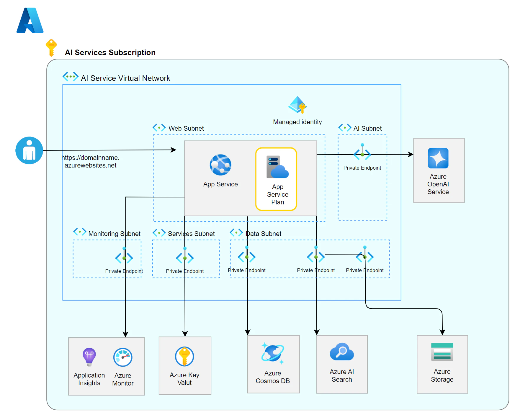The height and width of the screenshot is (420, 520).
Task: Select the Azure OpenAI Service icon
Action: click(x=438, y=158)
